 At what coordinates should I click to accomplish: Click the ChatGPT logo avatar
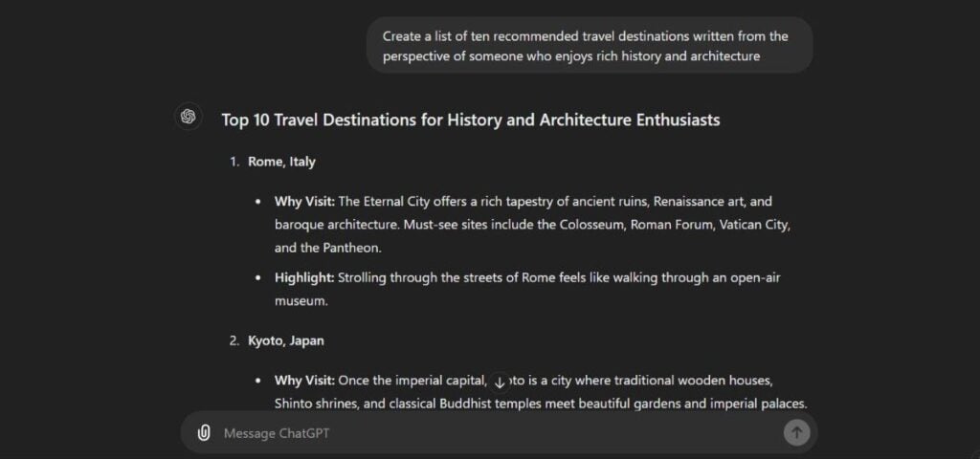189,117
